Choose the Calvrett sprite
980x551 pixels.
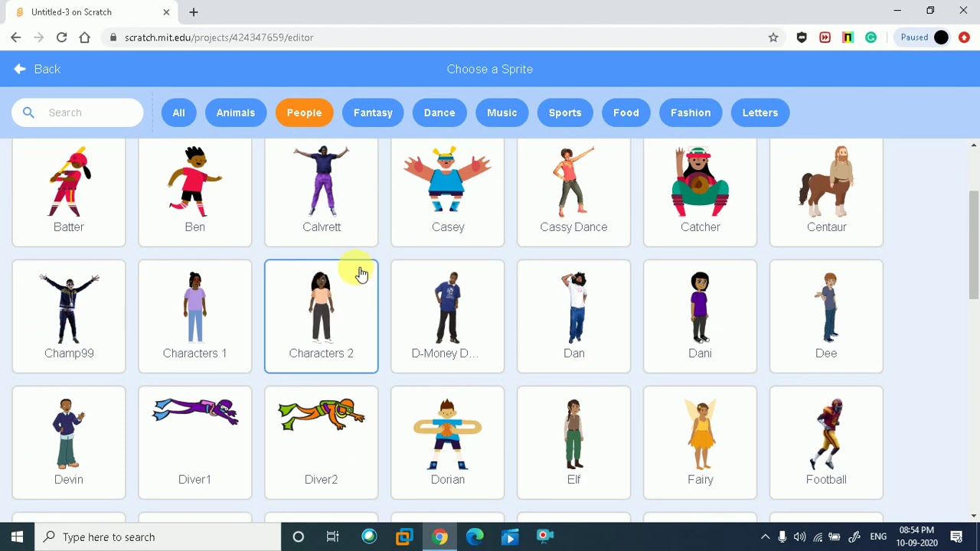[x=321, y=191]
